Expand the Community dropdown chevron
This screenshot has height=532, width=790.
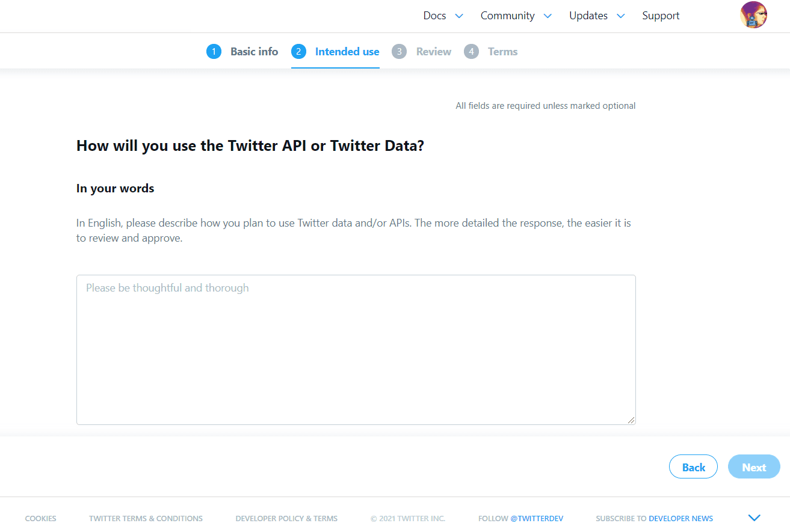coord(548,16)
